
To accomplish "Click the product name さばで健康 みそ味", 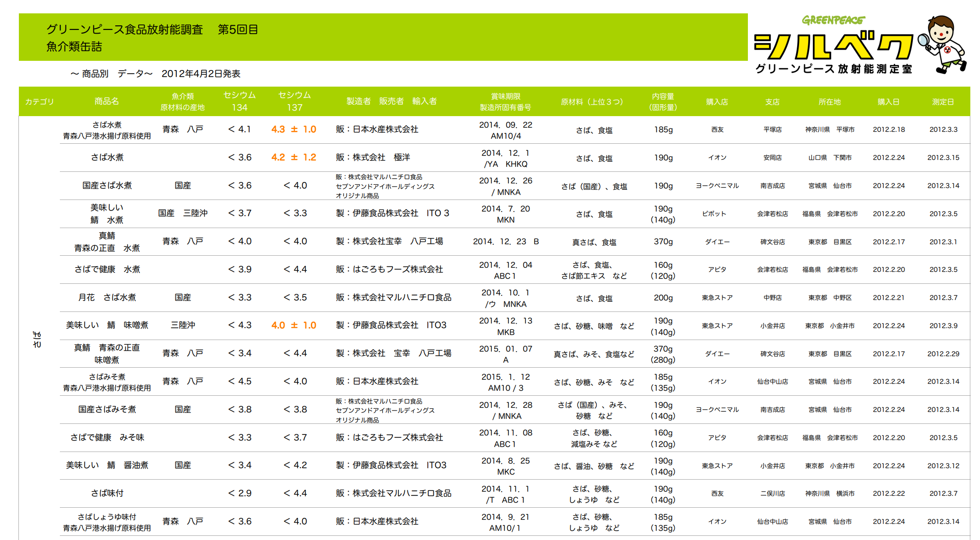I will (107, 438).
